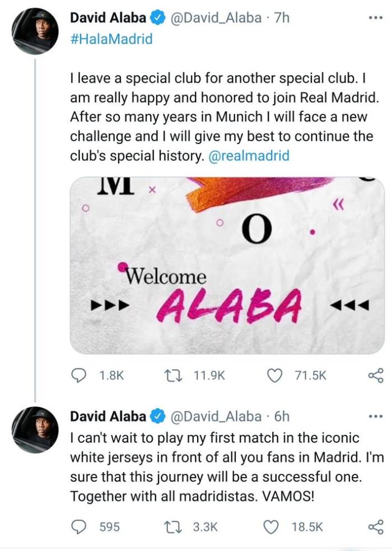The height and width of the screenshot is (551, 392).
Task: Open more options on the 7h tweet
Action: coord(375,17)
